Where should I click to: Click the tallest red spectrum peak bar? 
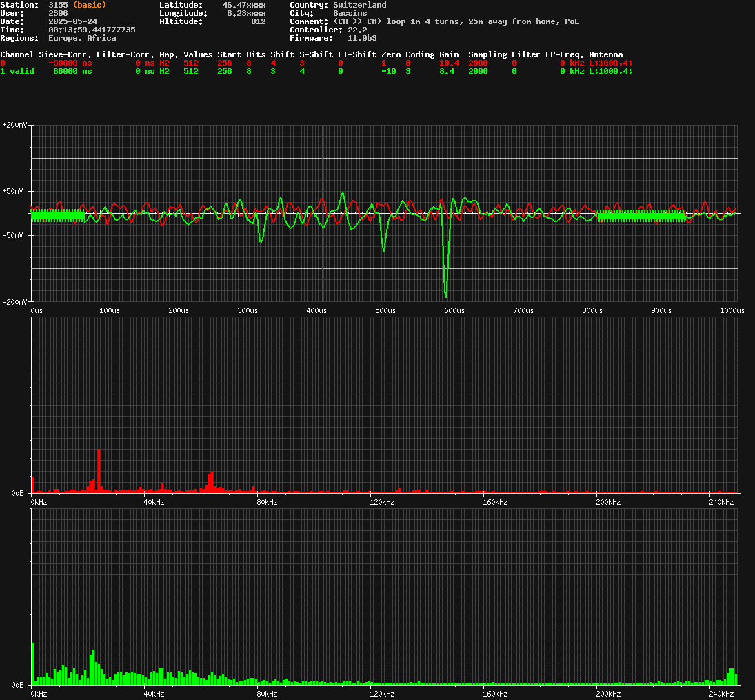pyautogui.click(x=99, y=470)
